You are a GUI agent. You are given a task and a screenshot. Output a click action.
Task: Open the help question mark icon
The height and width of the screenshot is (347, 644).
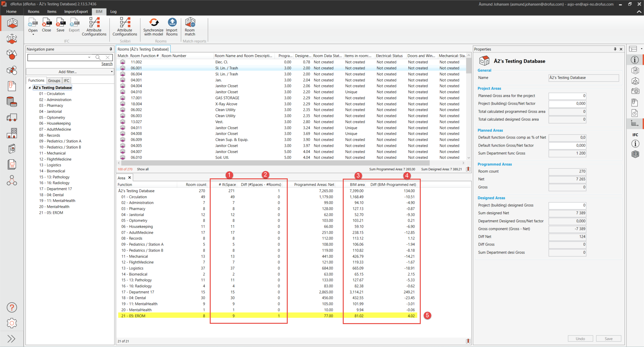[x=12, y=307]
